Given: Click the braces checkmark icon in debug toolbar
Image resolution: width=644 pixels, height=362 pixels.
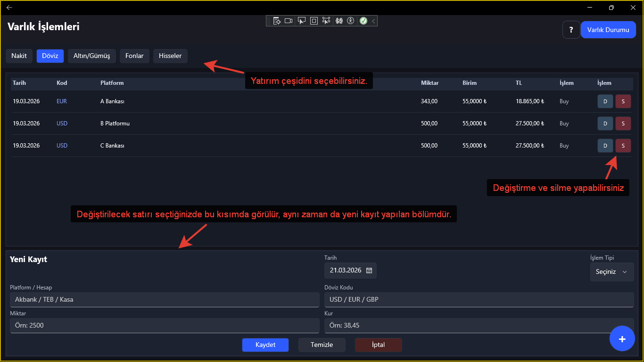Looking at the screenshot, I should 339,21.
